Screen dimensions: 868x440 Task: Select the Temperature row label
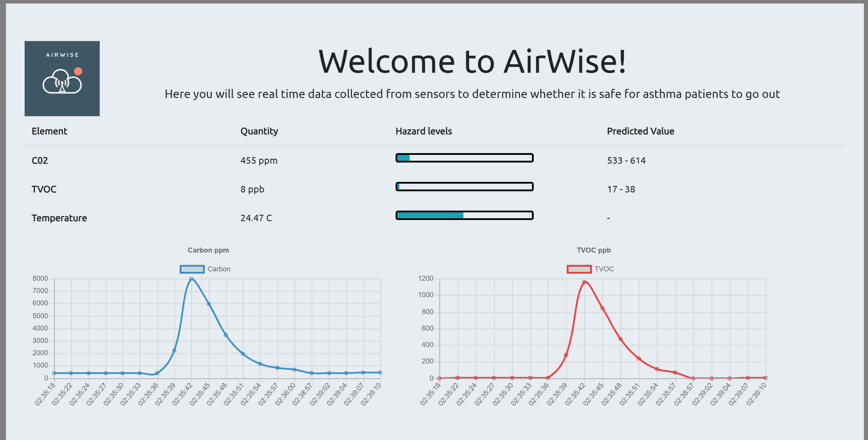click(59, 218)
